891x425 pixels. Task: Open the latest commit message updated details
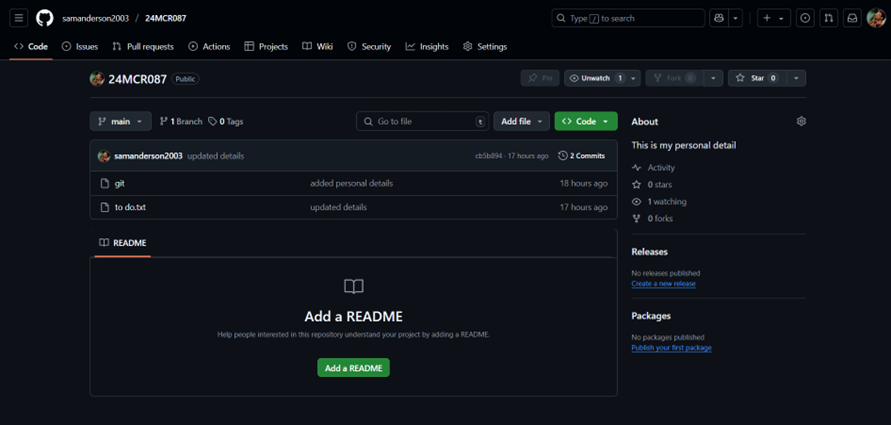216,156
